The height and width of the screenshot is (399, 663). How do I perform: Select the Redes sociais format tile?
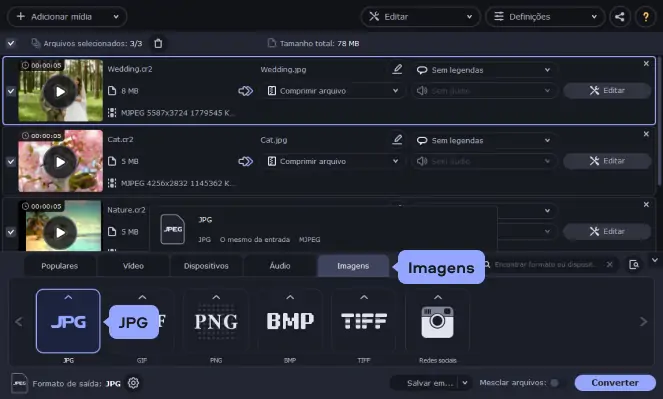point(438,321)
